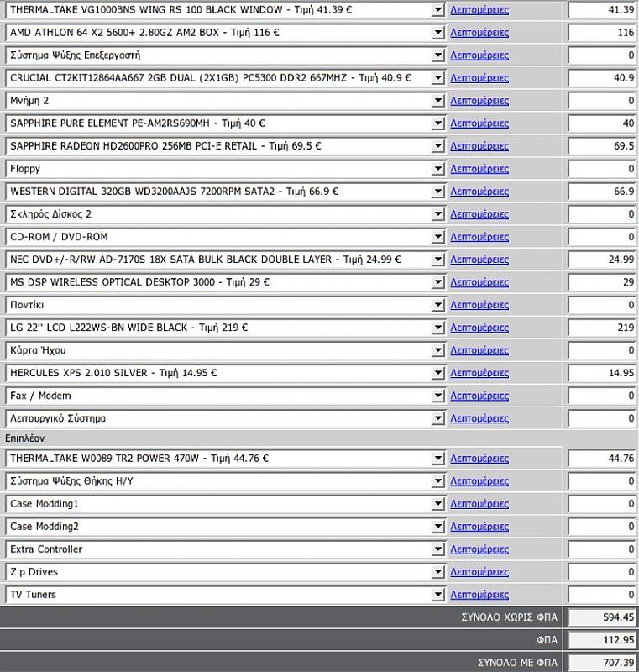Open the SAPPHIRE PURE ELEMENT motherboard dropdown
This screenshot has width=639, height=672.
[x=225, y=123]
